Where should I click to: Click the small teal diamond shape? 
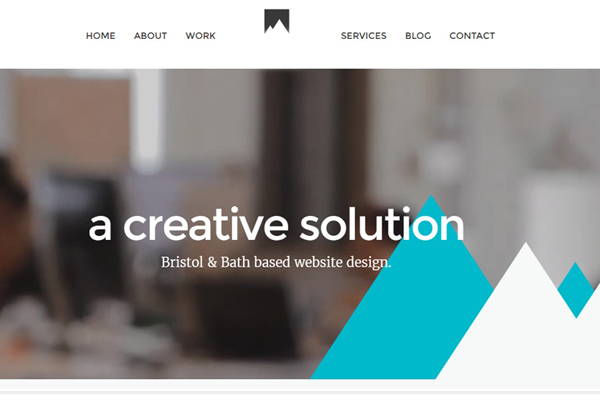576,290
